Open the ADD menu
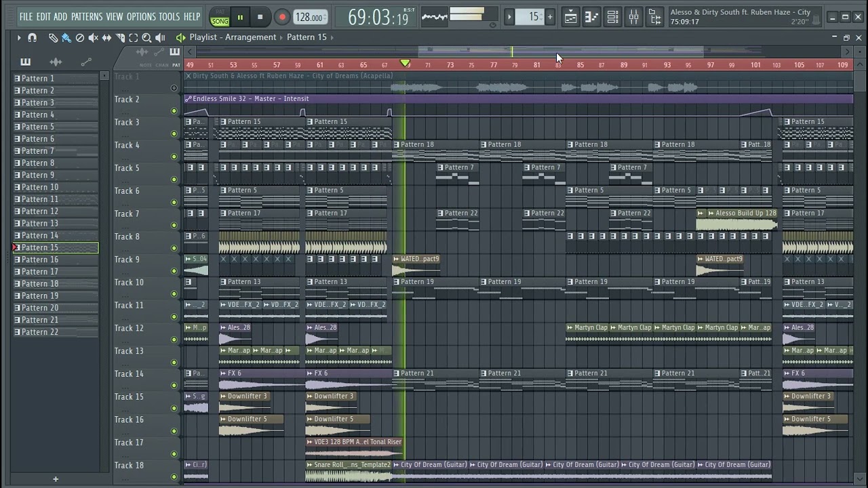The height and width of the screenshot is (488, 868). [x=60, y=16]
